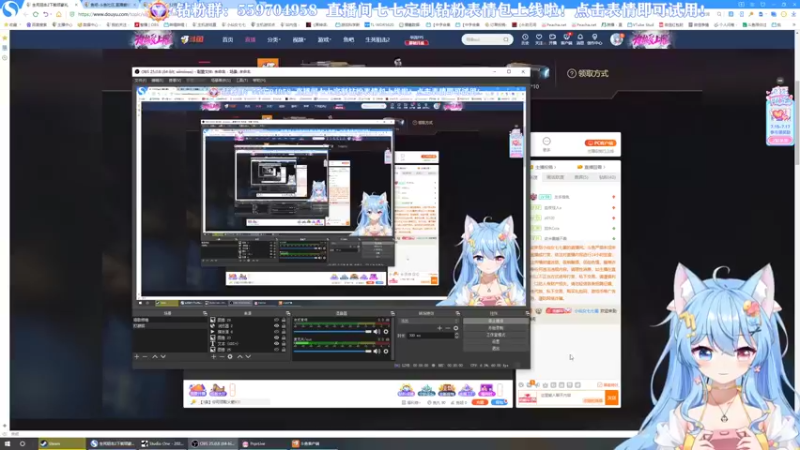Click browser back arrow
Image resolution: width=800 pixels, height=450 pixels.
[x=25, y=14]
